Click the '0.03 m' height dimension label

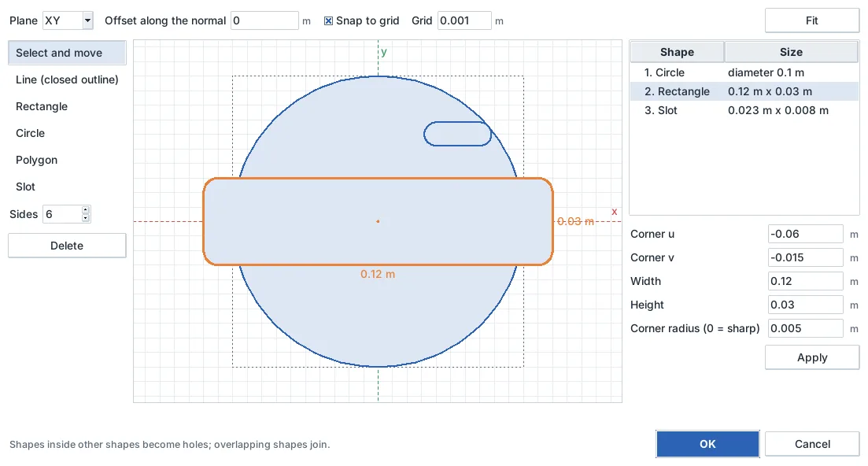(x=576, y=221)
